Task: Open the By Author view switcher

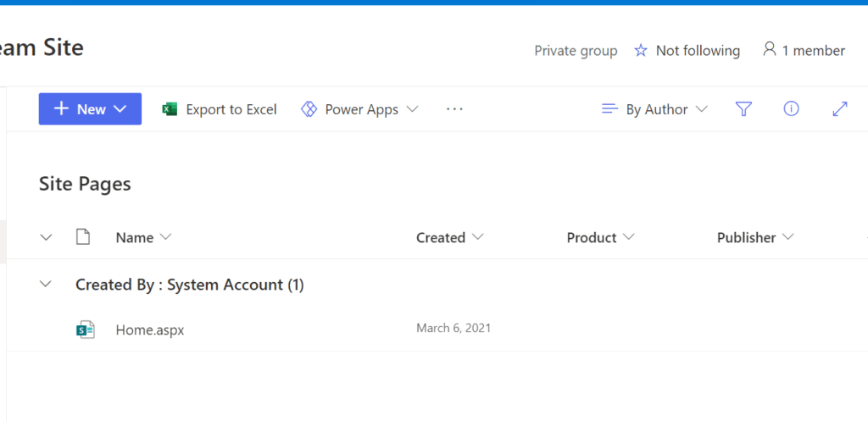Action: (654, 109)
